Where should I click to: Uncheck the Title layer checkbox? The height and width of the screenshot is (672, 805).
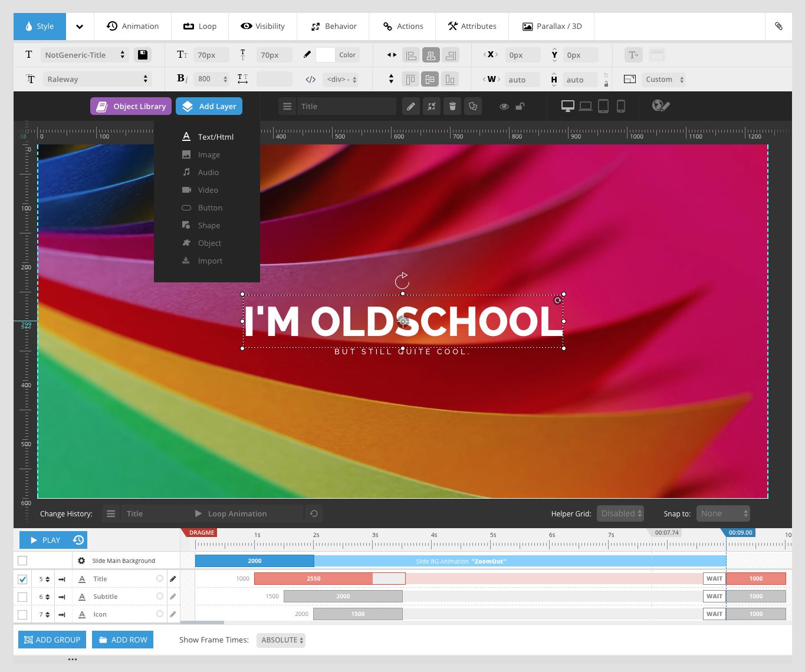pyautogui.click(x=22, y=579)
